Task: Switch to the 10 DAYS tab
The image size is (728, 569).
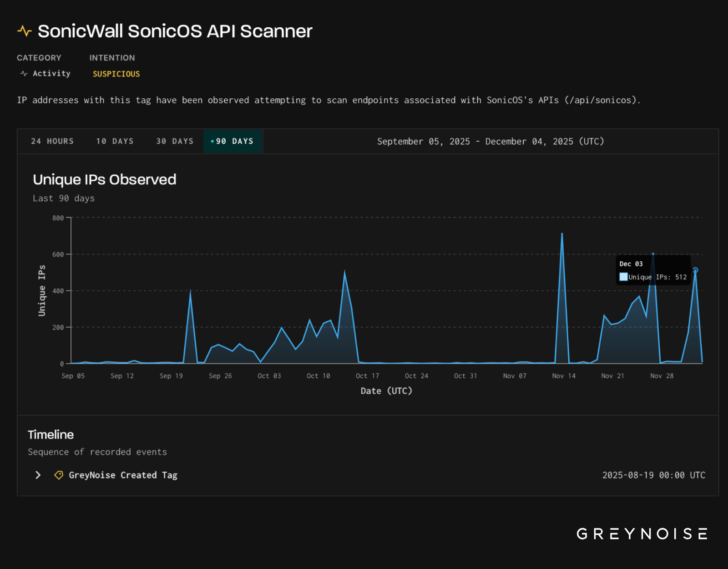Action: pyautogui.click(x=115, y=141)
